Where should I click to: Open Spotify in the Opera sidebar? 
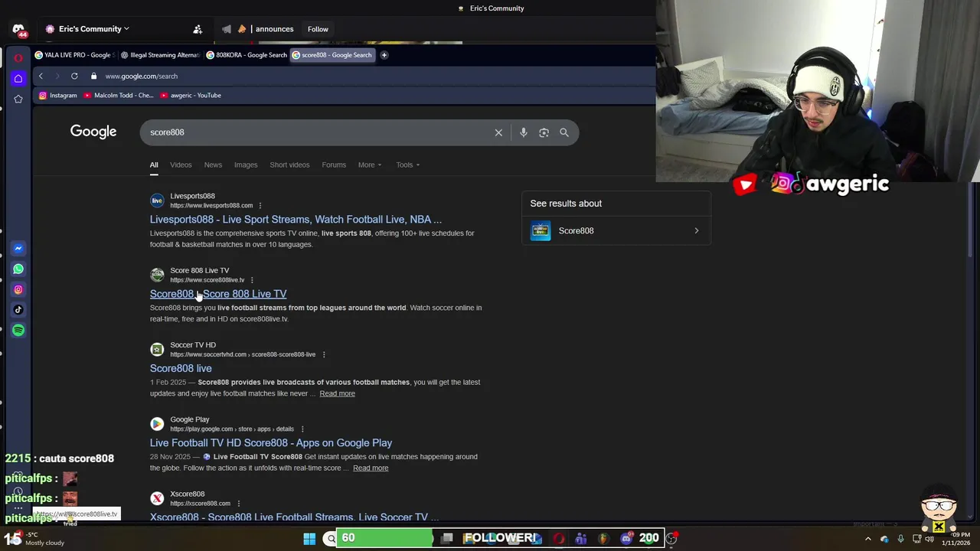(18, 331)
